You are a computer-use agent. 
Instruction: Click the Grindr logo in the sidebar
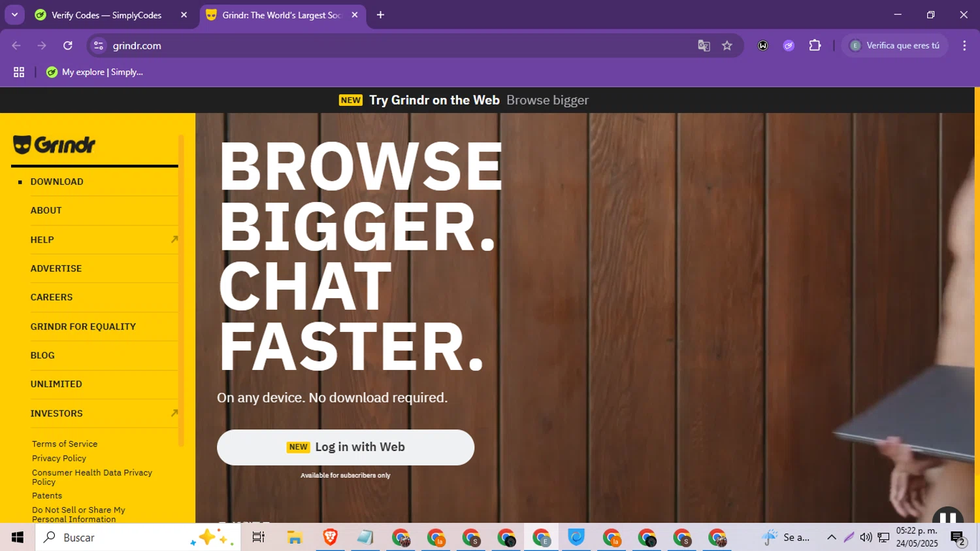click(x=54, y=144)
